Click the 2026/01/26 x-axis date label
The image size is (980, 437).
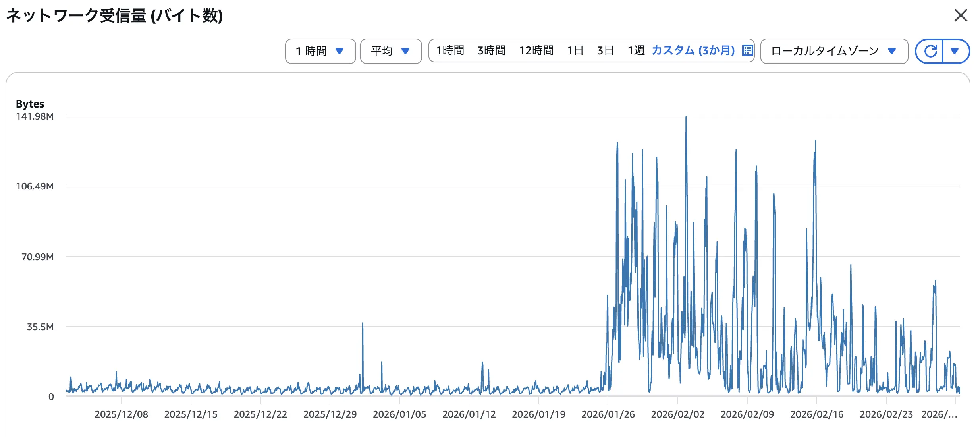tap(608, 414)
